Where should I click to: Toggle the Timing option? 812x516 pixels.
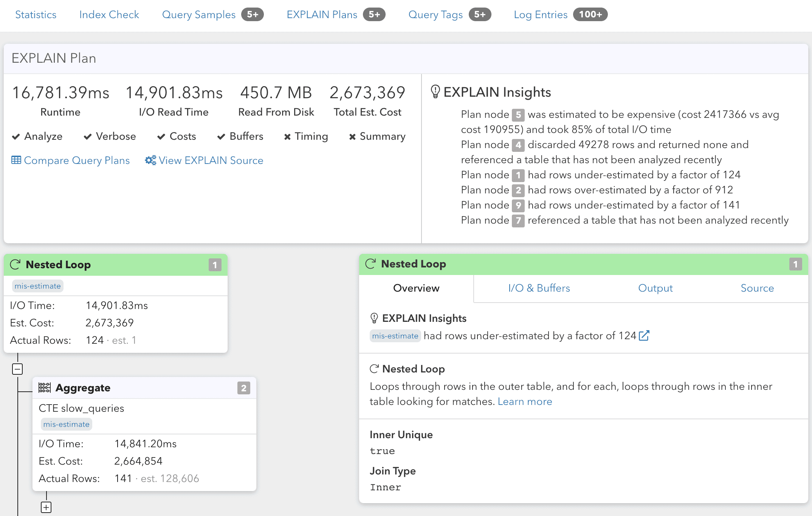pos(306,136)
